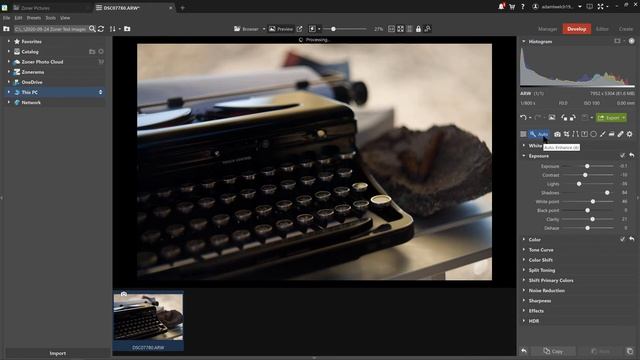
Task: Select the DSC07780.ARW filmstrip thumbnail
Action: tap(148, 321)
